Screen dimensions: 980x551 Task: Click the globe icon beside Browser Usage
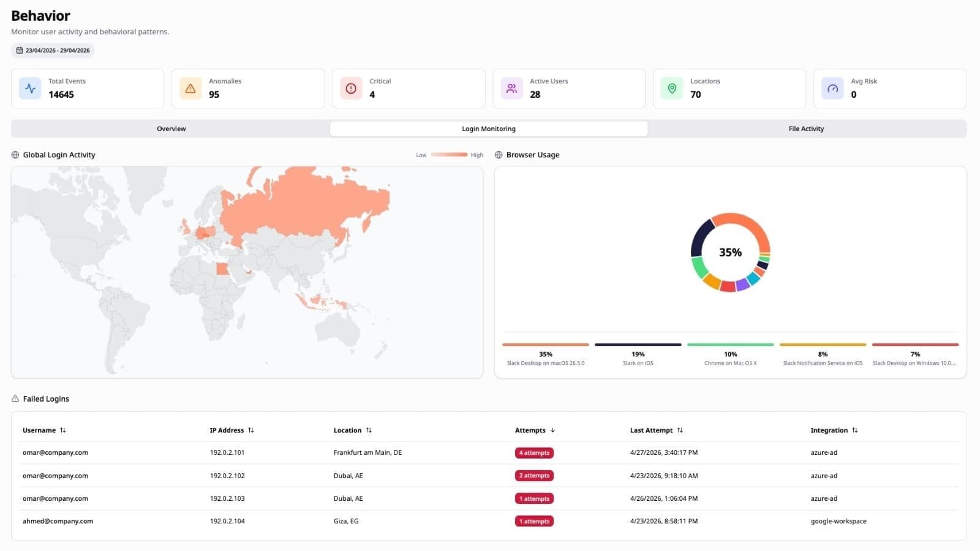pos(499,155)
